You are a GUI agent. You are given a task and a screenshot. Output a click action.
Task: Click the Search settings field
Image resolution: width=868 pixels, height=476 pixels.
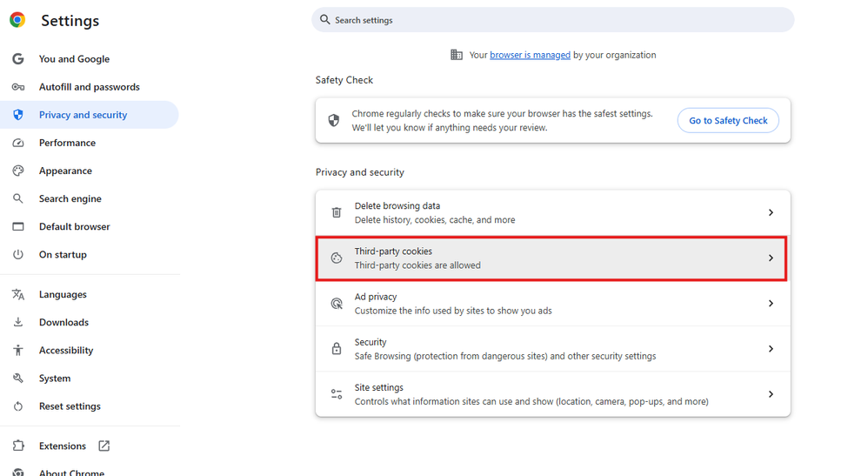(x=557, y=20)
